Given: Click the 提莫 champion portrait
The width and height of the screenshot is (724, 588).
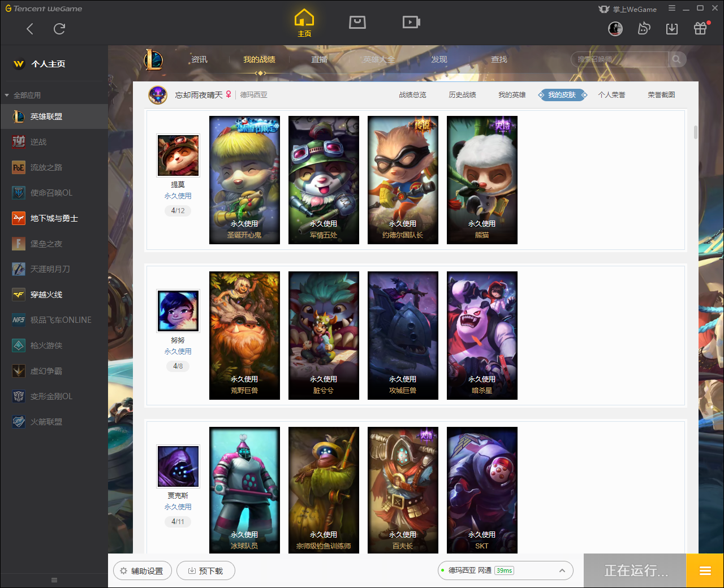Looking at the screenshot, I should tap(178, 155).
